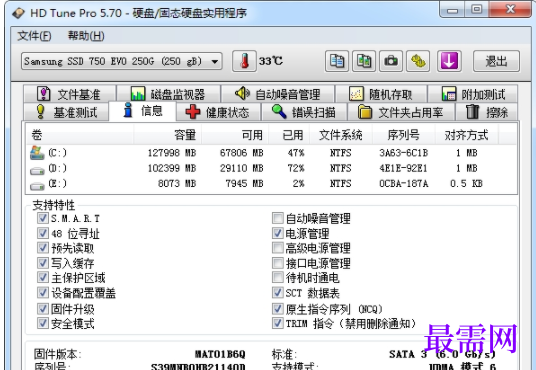Toggle the 主保护区域 checkbox
Viewport: 536px width, 370px height.
(43, 277)
